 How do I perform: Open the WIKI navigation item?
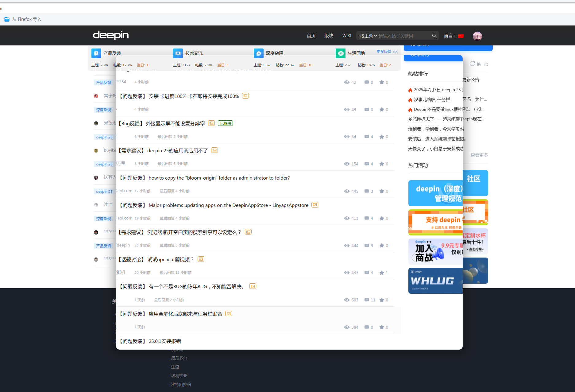[x=347, y=36]
